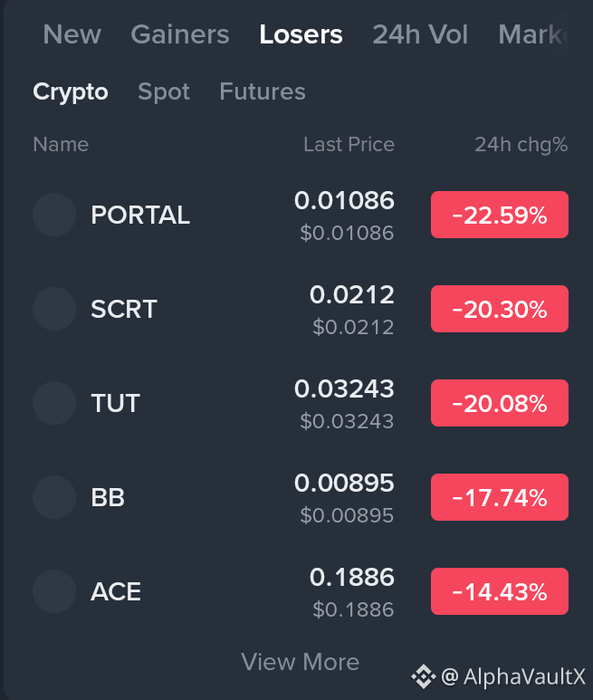Image resolution: width=593 pixels, height=700 pixels.
Task: Click the PORTAL coin icon placeholder
Action: tap(54, 215)
